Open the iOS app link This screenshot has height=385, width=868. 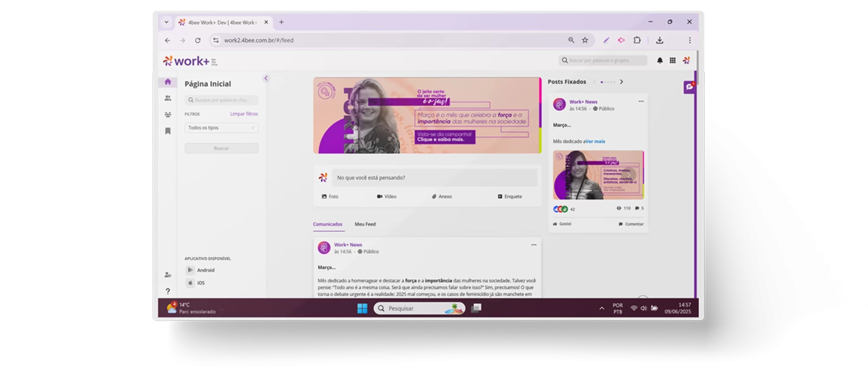(196, 283)
